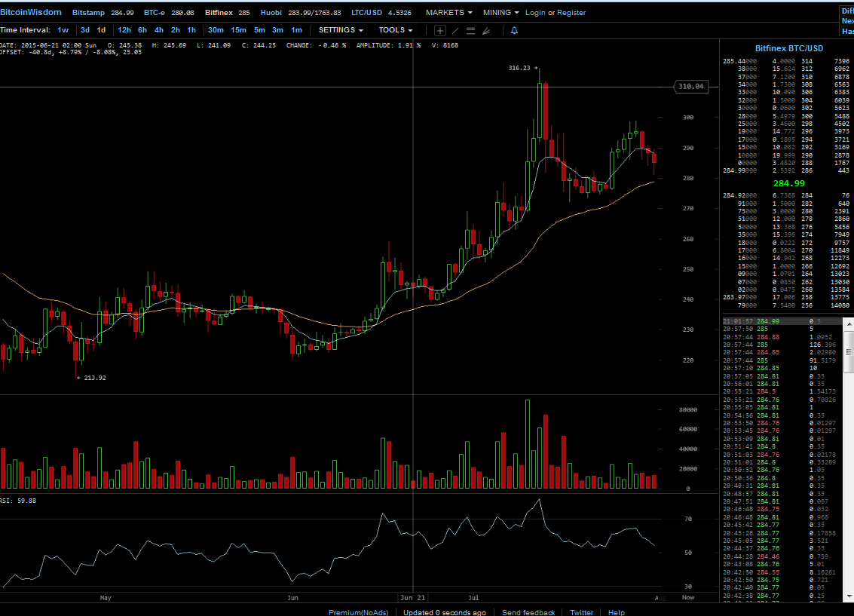Set time interval to 6h
854x616 pixels.
(142, 30)
